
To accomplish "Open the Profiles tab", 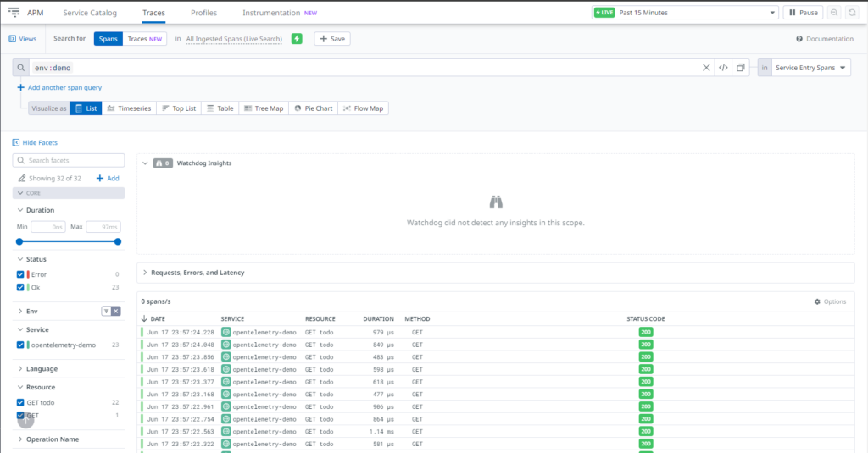I will [x=203, y=13].
